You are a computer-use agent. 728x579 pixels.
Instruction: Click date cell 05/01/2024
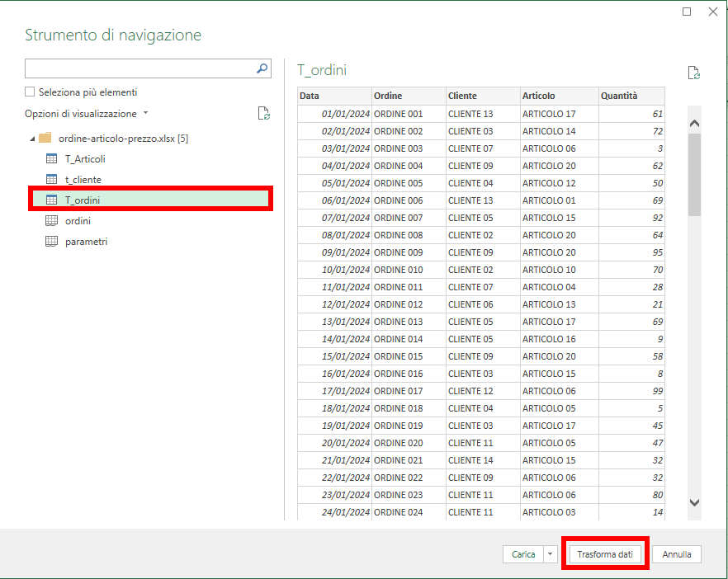click(x=335, y=183)
